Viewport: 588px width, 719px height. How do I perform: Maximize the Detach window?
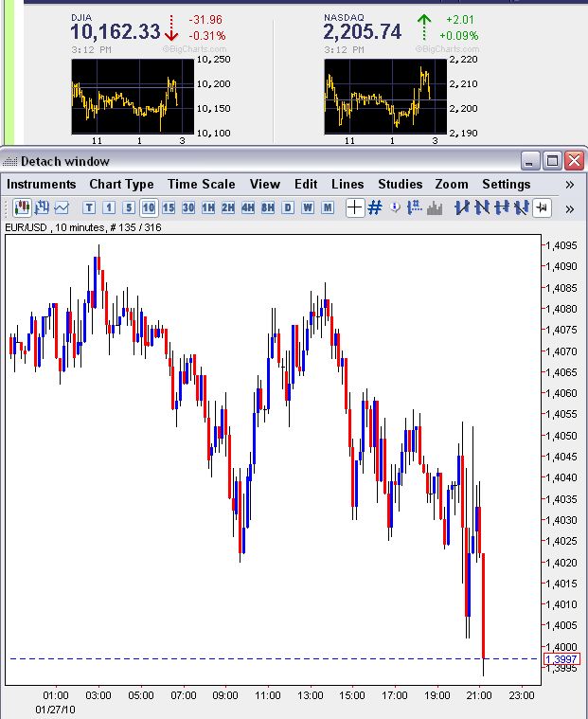(552, 161)
